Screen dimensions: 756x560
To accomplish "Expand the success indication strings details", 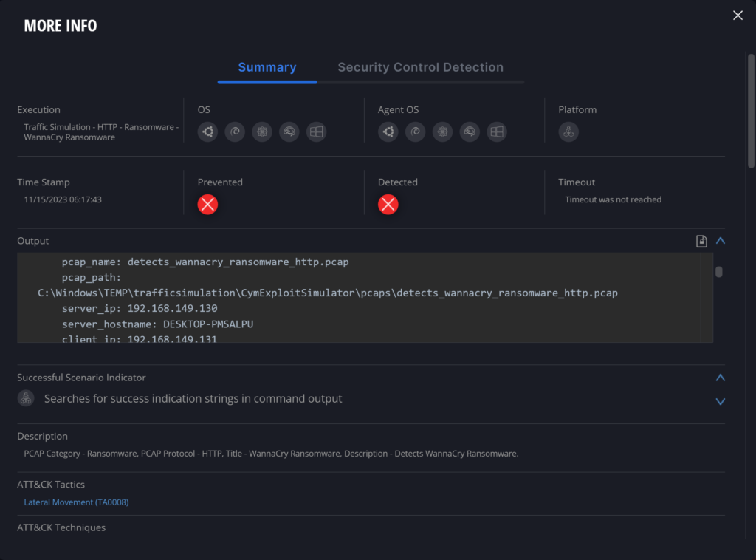I will pos(721,401).
